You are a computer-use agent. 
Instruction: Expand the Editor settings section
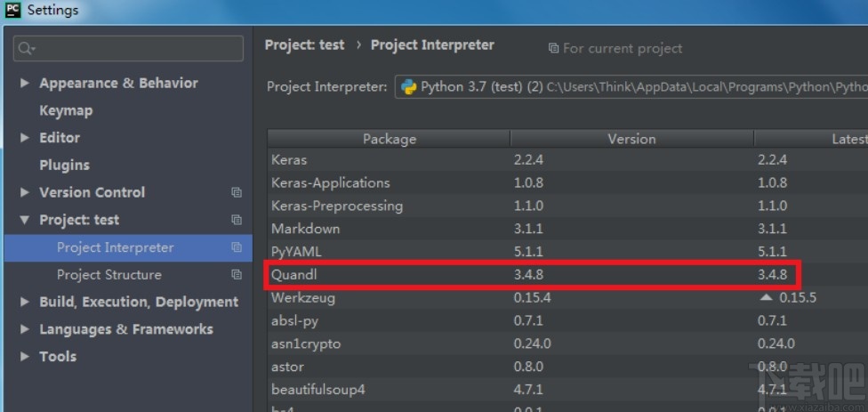click(x=25, y=138)
